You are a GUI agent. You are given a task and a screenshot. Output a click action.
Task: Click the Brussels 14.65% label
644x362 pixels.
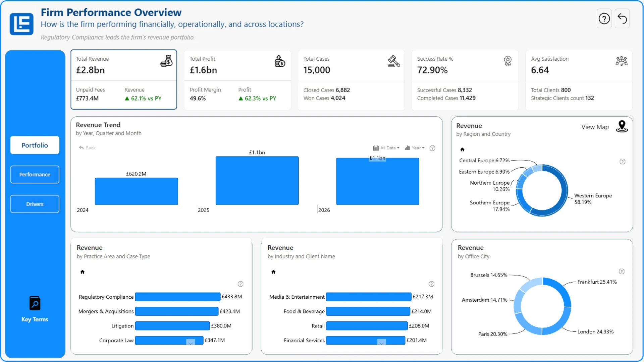pyautogui.click(x=489, y=275)
